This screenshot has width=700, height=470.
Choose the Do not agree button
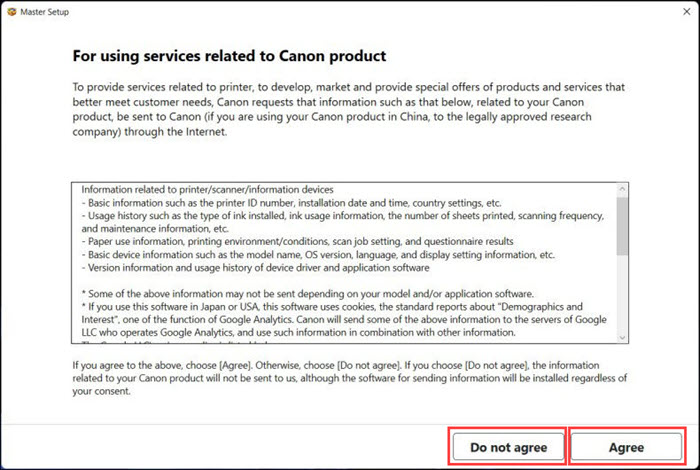point(508,447)
